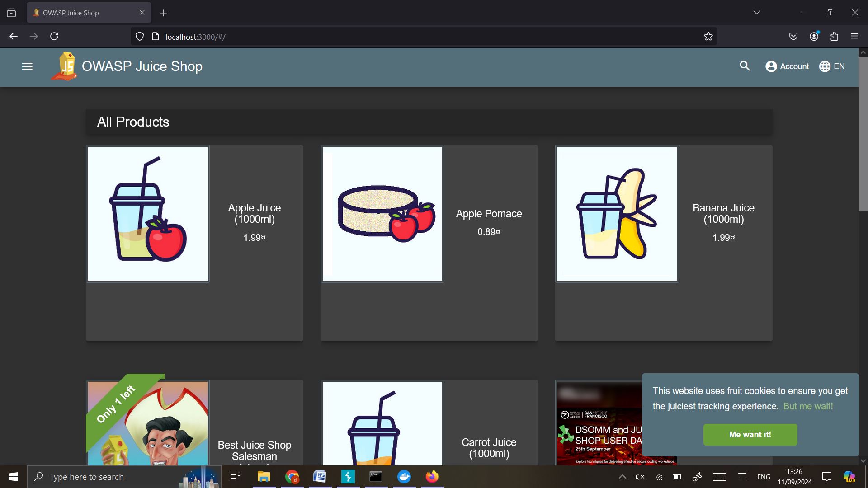The width and height of the screenshot is (868, 488).
Task: Open the hamburger side menu
Action: [27, 66]
